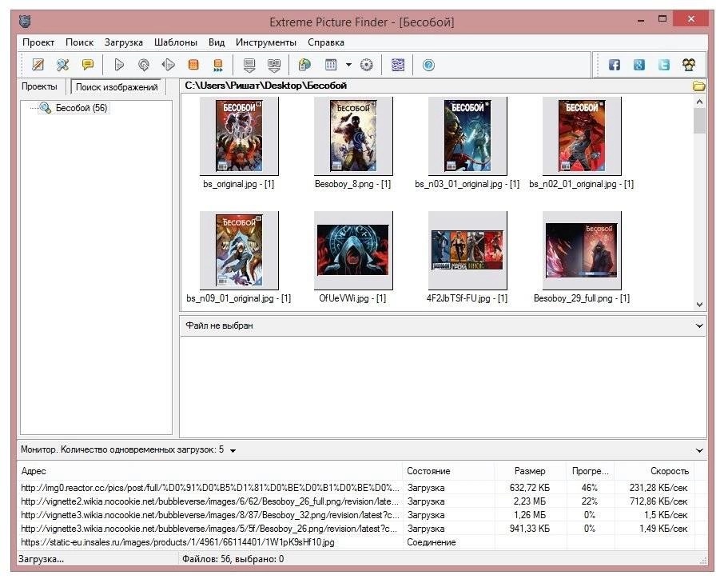Open the Загрузка menu
The image size is (728, 587).
124,42
